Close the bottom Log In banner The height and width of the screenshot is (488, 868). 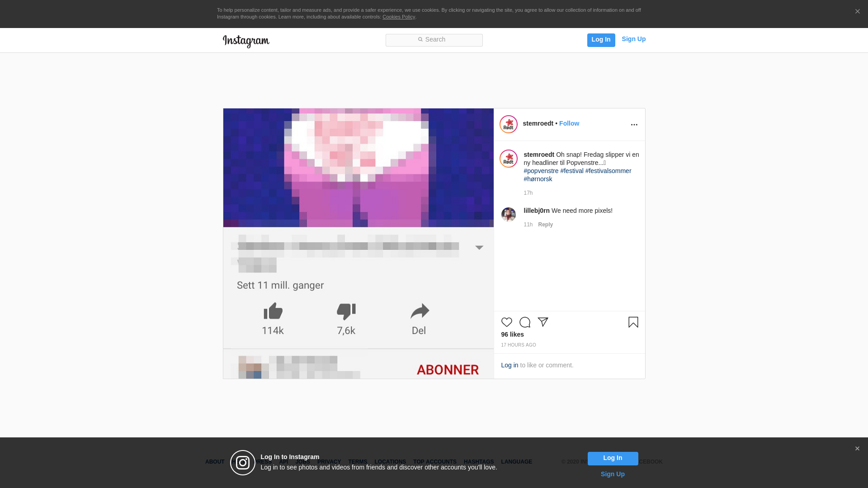(857, 449)
